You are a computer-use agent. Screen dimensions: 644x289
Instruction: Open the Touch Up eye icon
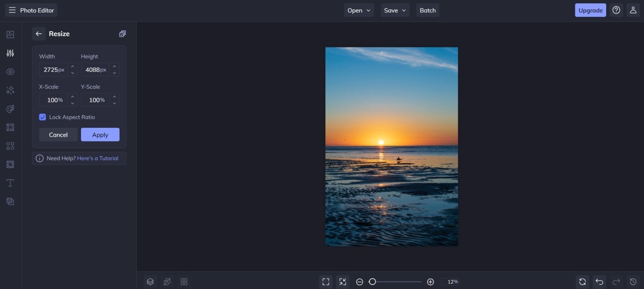10,72
